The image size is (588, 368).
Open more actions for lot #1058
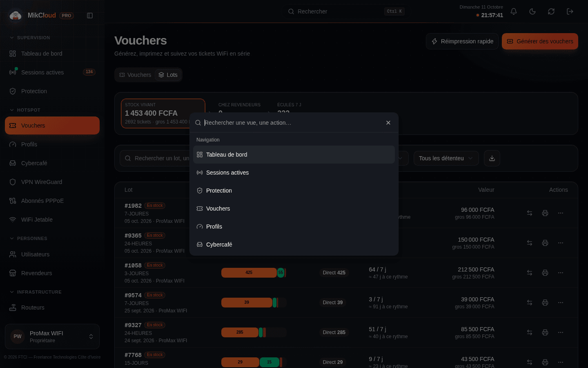[561, 273]
